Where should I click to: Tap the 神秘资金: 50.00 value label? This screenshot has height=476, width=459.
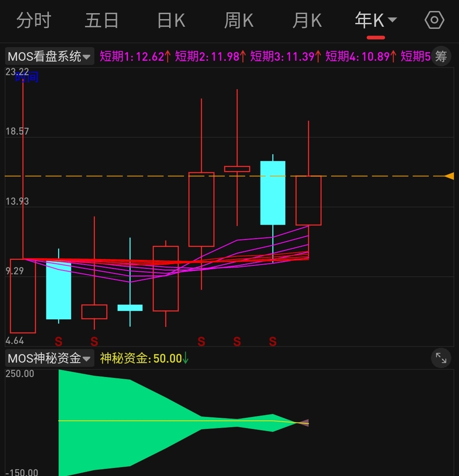(144, 358)
